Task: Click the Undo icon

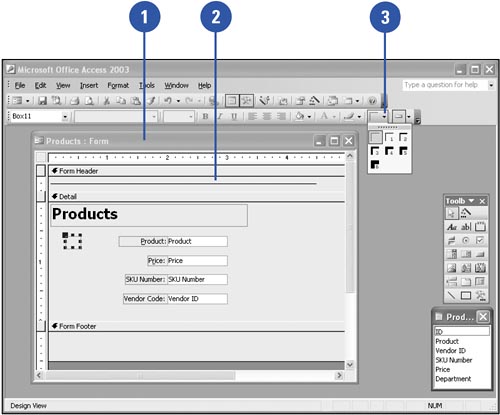Action: (168, 100)
